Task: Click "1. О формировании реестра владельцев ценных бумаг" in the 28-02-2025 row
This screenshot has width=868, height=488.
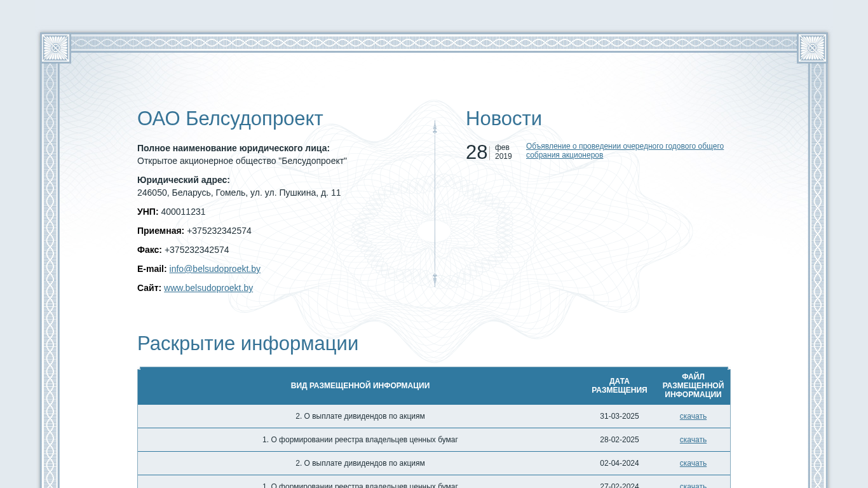Action: [360, 440]
